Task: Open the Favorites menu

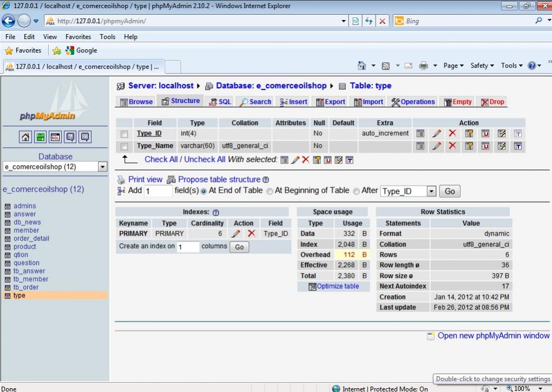Action: (78, 37)
